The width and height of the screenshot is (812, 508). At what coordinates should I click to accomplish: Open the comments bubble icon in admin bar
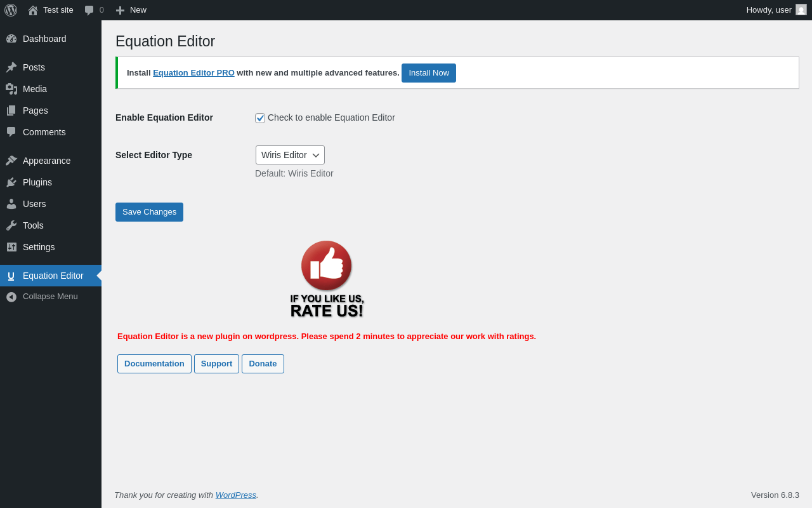point(89,10)
